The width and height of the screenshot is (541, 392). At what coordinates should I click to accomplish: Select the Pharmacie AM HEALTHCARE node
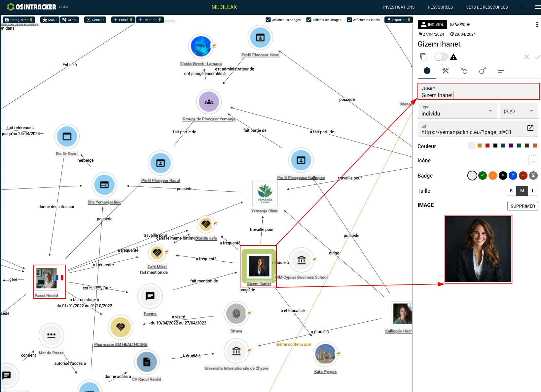(121, 327)
